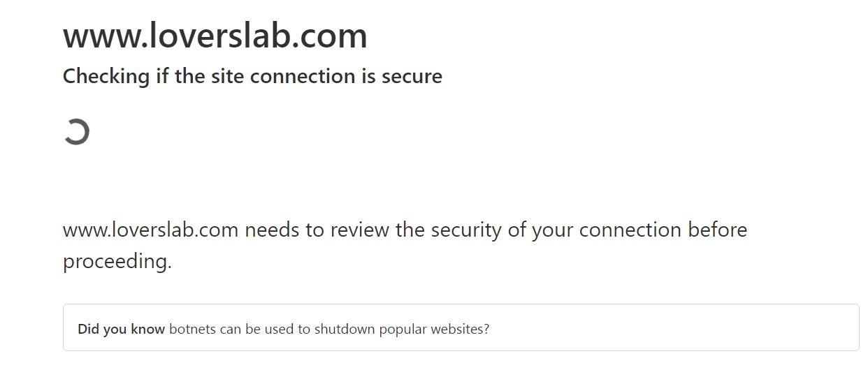Image resolution: width=868 pixels, height=377 pixels.
Task: Click www.loverslab.com in the paragraph text
Action: click(151, 230)
